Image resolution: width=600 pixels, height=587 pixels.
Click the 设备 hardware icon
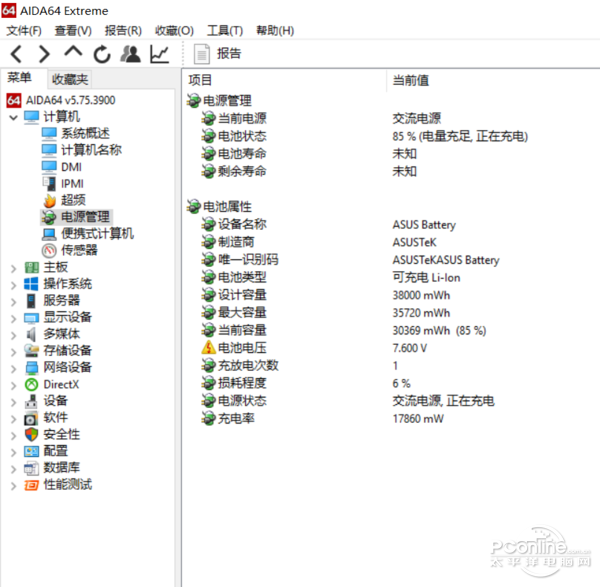click(x=31, y=401)
